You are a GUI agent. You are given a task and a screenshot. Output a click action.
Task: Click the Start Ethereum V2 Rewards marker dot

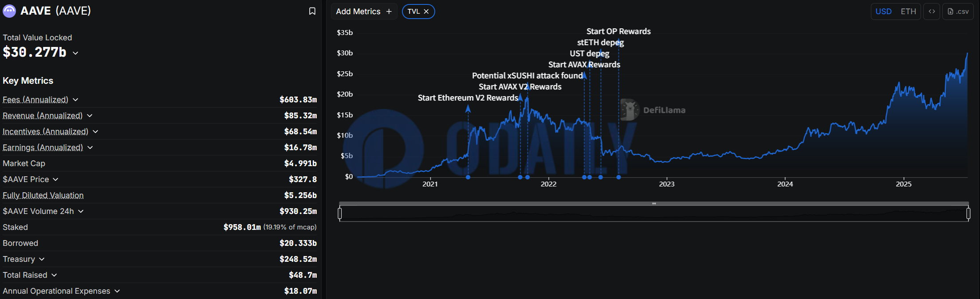[468, 177]
